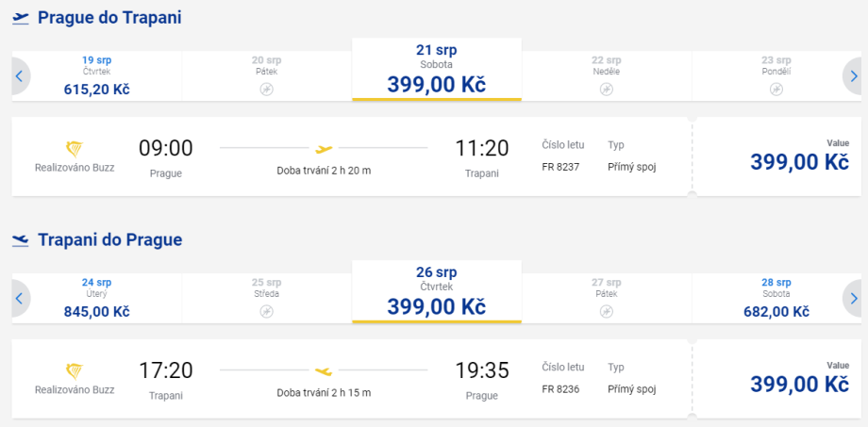Select the 28 srp Sobota return date
The image size is (868, 427).
[776, 298]
